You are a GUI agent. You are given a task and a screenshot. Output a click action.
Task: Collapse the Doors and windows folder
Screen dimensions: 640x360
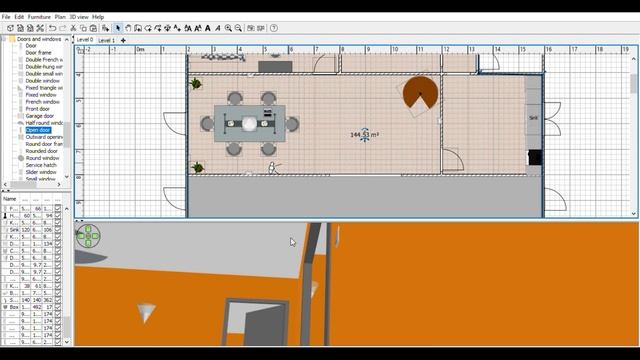pyautogui.click(x=4, y=39)
